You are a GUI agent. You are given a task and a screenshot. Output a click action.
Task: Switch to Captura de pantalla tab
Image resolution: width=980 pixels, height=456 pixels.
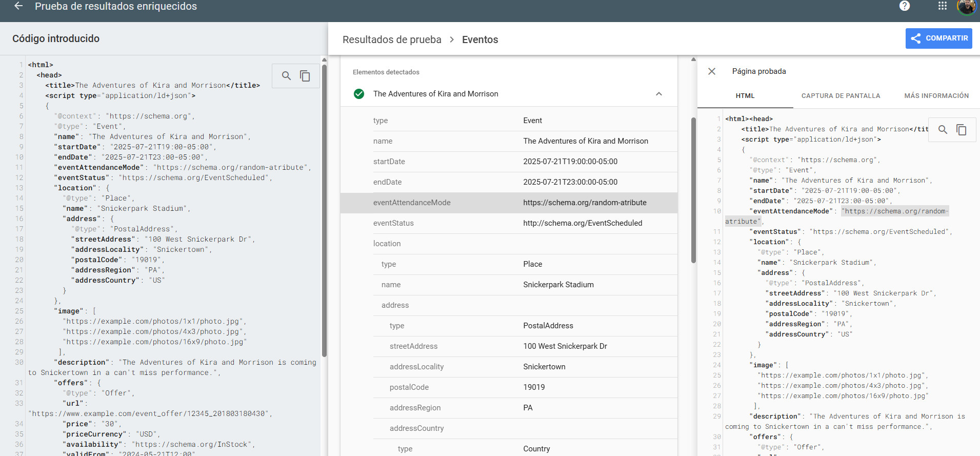coord(841,96)
